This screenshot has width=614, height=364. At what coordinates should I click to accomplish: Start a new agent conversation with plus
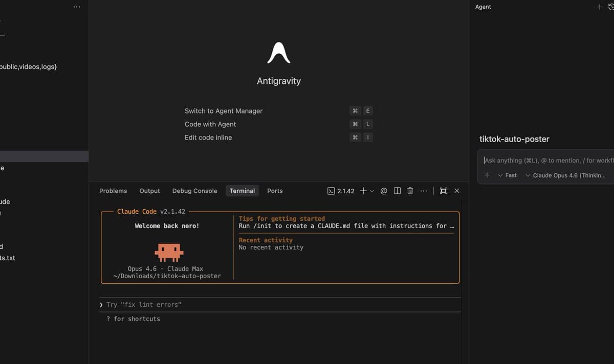tap(600, 7)
